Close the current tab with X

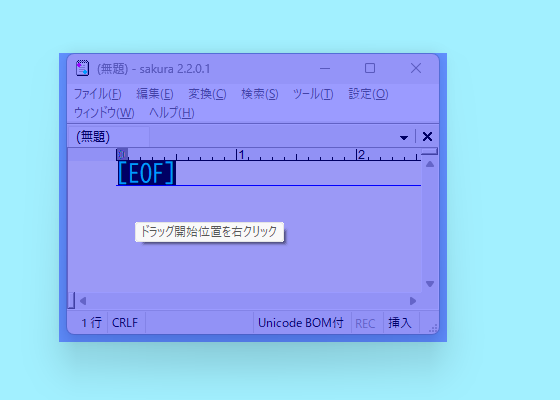(427, 137)
